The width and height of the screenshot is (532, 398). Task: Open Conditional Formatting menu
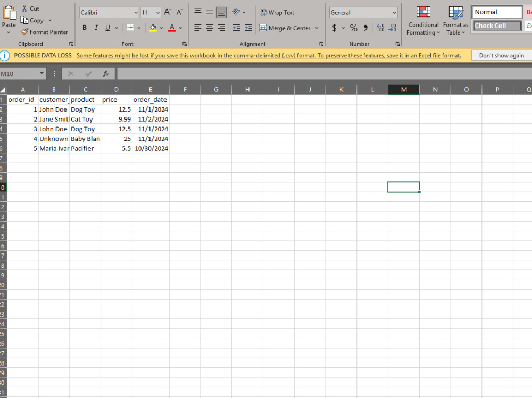[x=423, y=21]
